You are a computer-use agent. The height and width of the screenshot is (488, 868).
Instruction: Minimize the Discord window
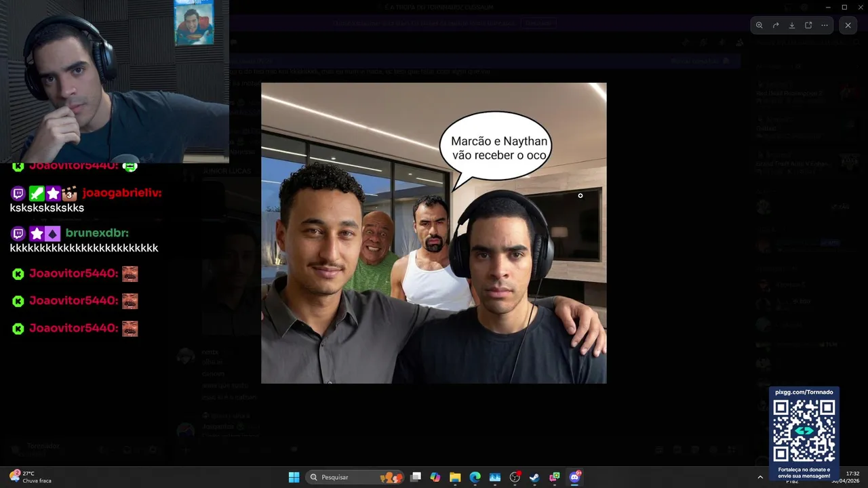pos(828,7)
